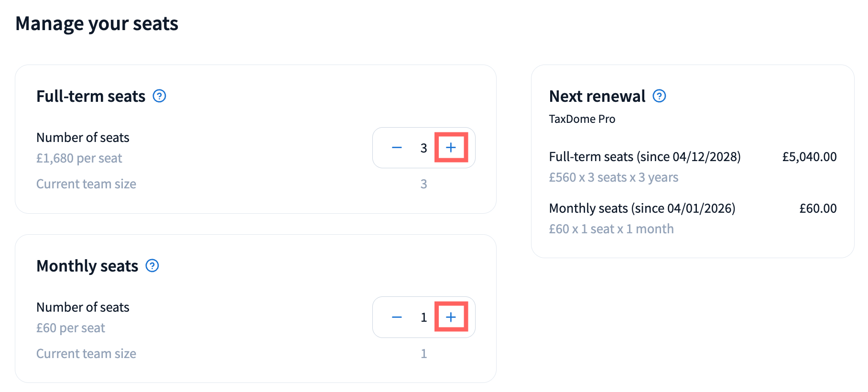Click the monthly seat count value 1
The width and height of the screenshot is (868, 392).
click(x=423, y=317)
